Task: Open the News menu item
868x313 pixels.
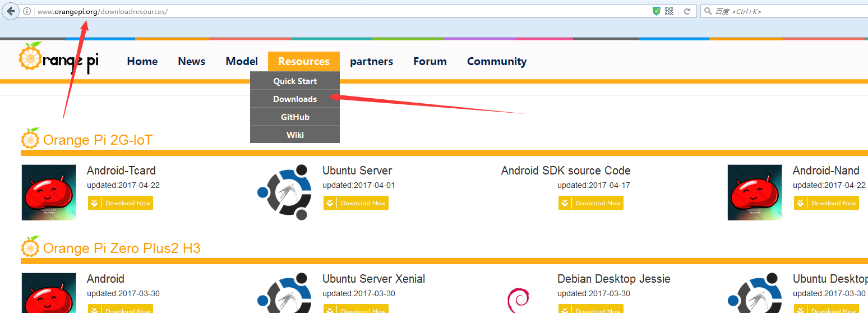Action: 192,62
